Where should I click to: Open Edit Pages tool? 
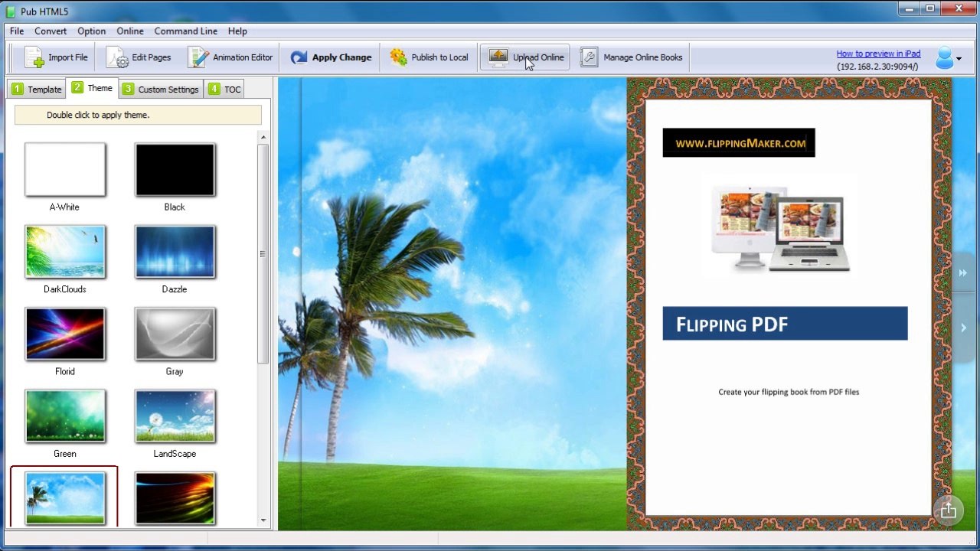coord(139,57)
